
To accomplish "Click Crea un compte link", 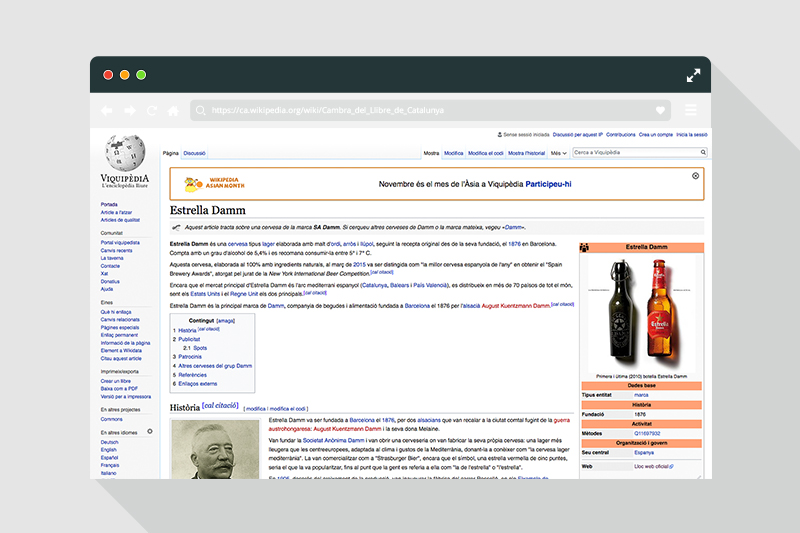I will tap(656, 135).
